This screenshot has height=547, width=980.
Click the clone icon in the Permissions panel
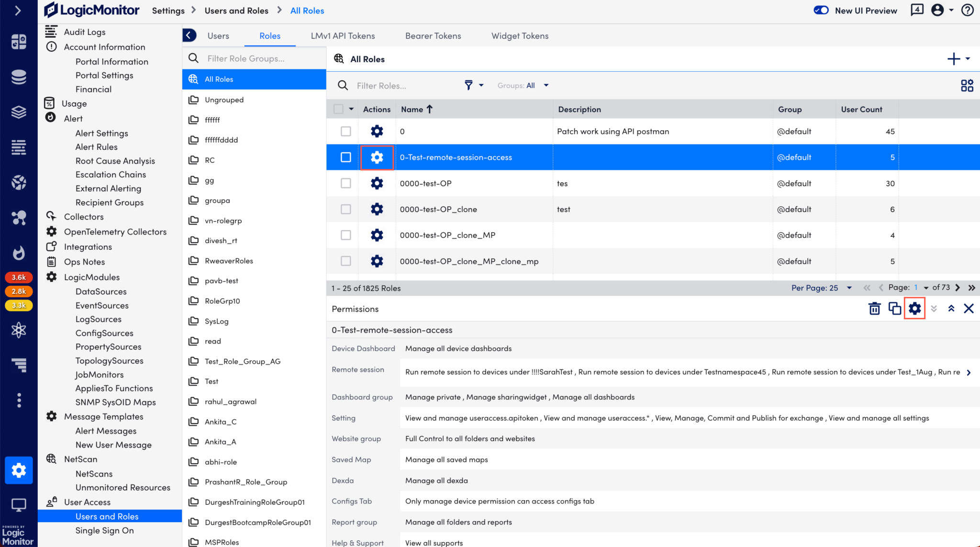[895, 308]
